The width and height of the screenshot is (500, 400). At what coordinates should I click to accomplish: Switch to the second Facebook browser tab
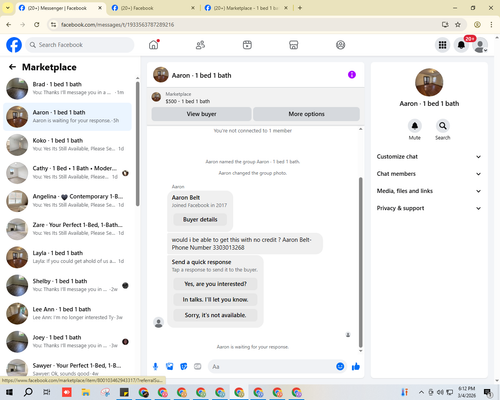click(x=150, y=8)
